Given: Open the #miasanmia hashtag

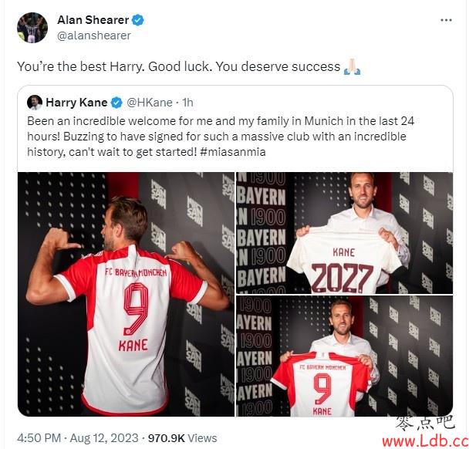Looking at the screenshot, I should click(x=233, y=151).
